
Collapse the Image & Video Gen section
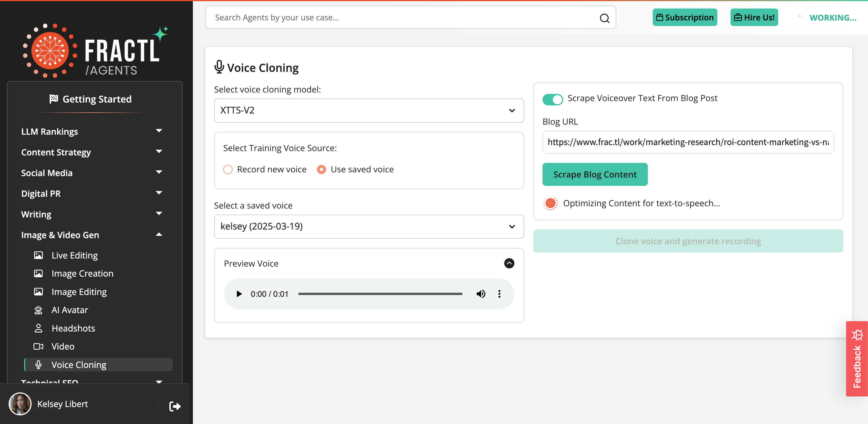point(159,234)
